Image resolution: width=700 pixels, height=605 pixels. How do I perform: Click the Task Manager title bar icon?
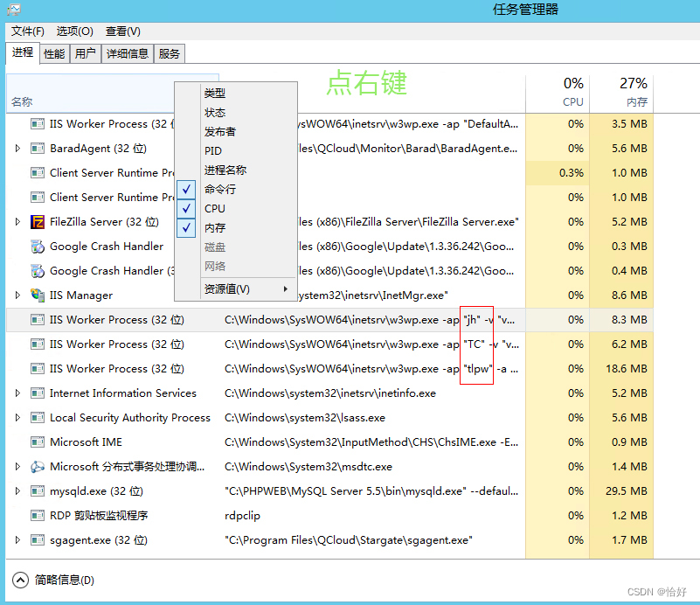(x=14, y=10)
